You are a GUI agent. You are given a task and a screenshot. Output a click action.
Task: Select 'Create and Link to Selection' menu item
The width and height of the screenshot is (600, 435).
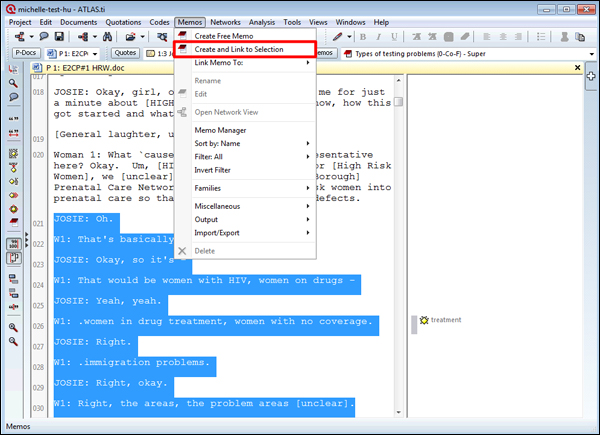click(245, 49)
